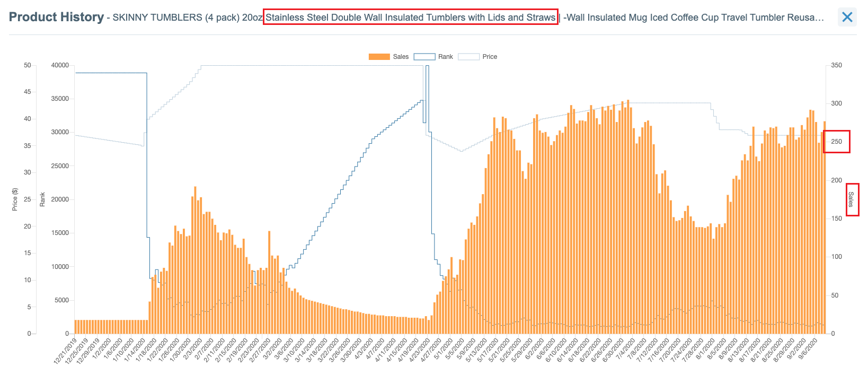Click the blue-outlined Rank legend box

tap(424, 57)
